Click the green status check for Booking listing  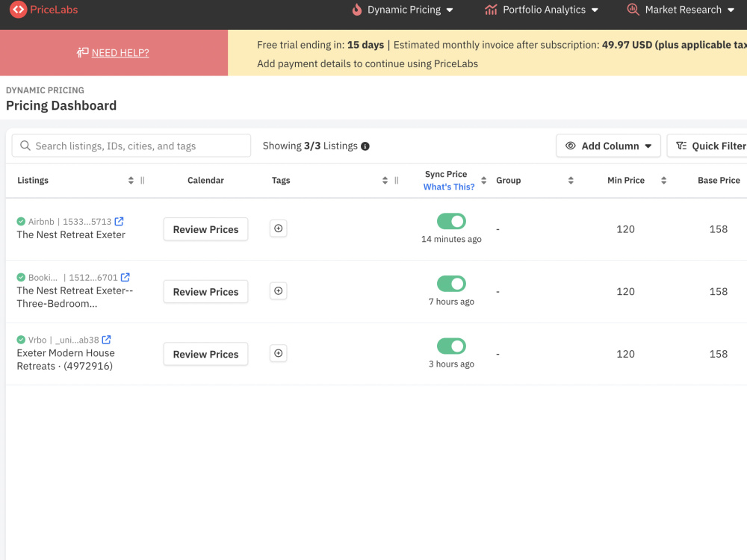[21, 277]
